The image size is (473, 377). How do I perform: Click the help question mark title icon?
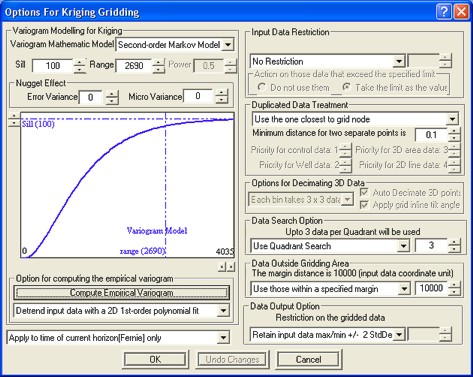(x=443, y=12)
